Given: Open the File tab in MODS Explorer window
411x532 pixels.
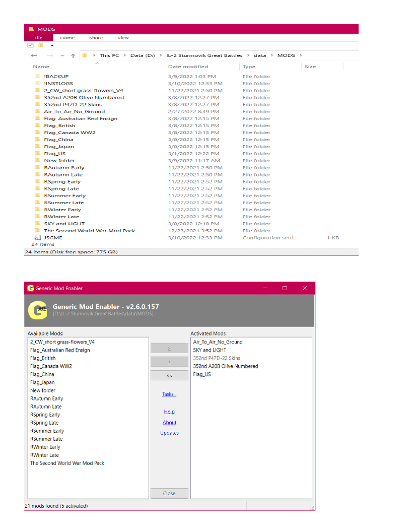Looking at the screenshot, I should tap(38, 38).
